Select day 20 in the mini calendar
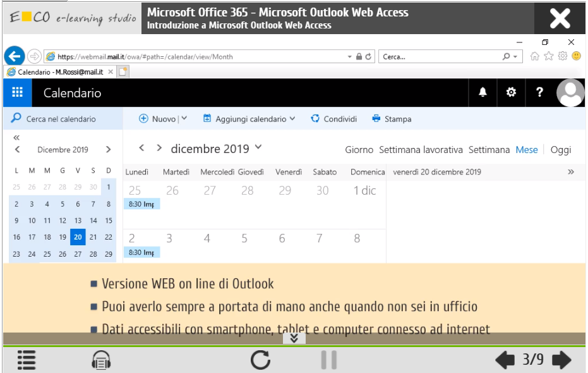 (78, 237)
